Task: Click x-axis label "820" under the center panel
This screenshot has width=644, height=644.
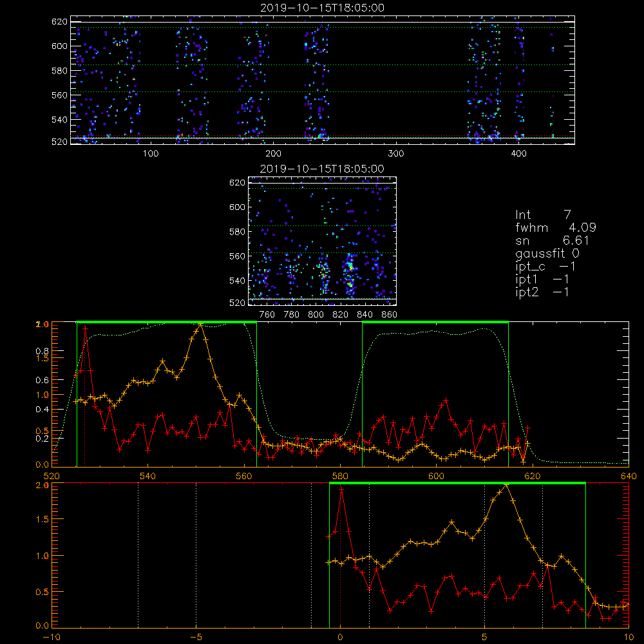Action: [x=341, y=315]
